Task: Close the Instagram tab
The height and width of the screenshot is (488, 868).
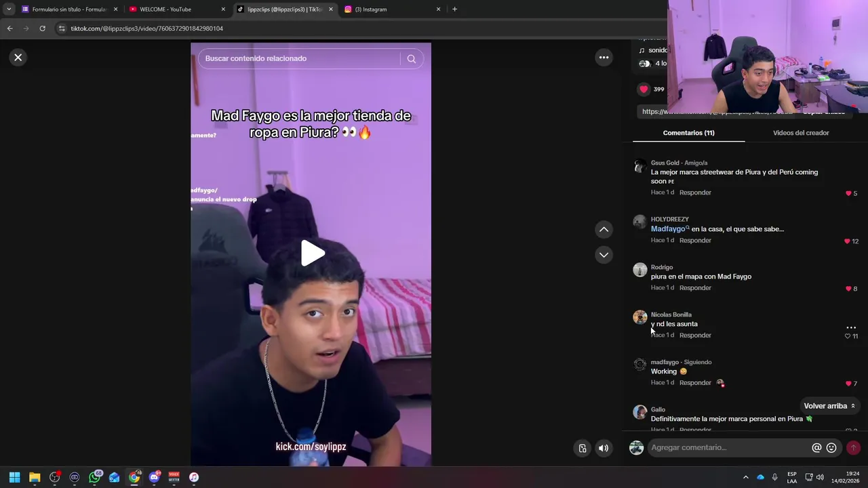Action: click(438, 9)
